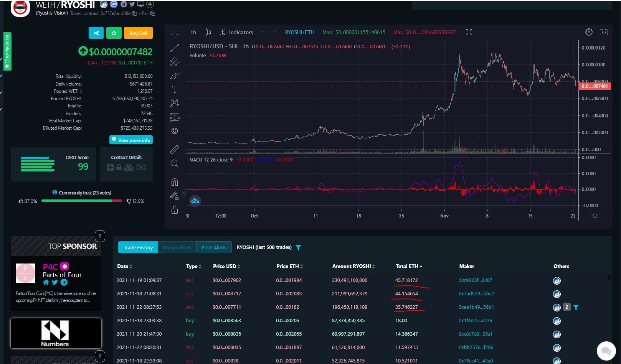Sort trades by Amount RYOSHI column

353,266
